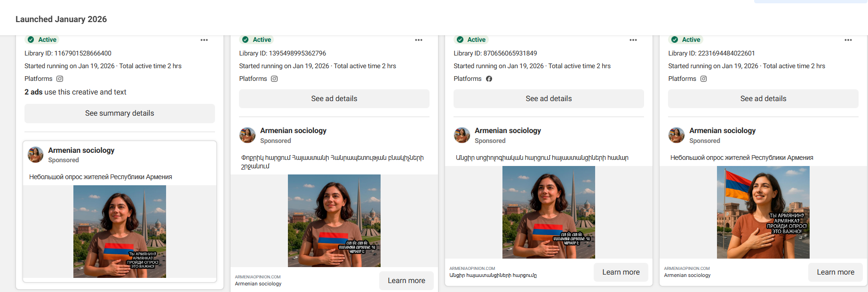
Task: Click Armenian sociology avatar in first ad
Action: (36, 155)
